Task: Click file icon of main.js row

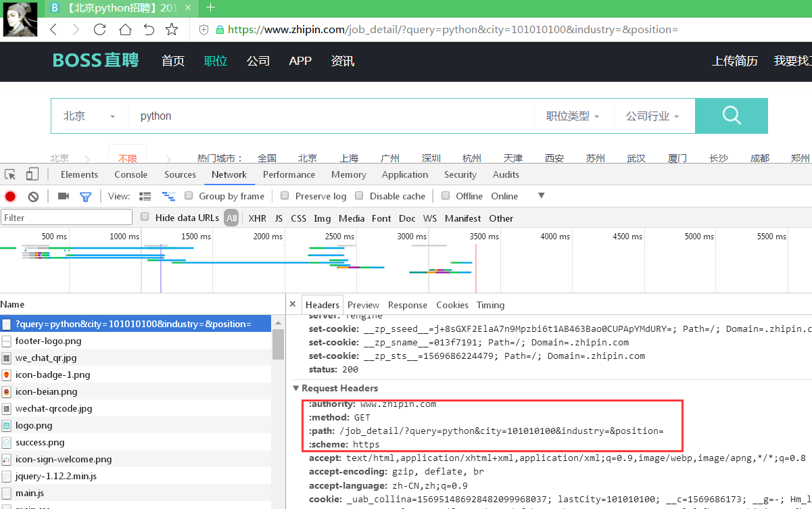Action: pyautogui.click(x=7, y=493)
